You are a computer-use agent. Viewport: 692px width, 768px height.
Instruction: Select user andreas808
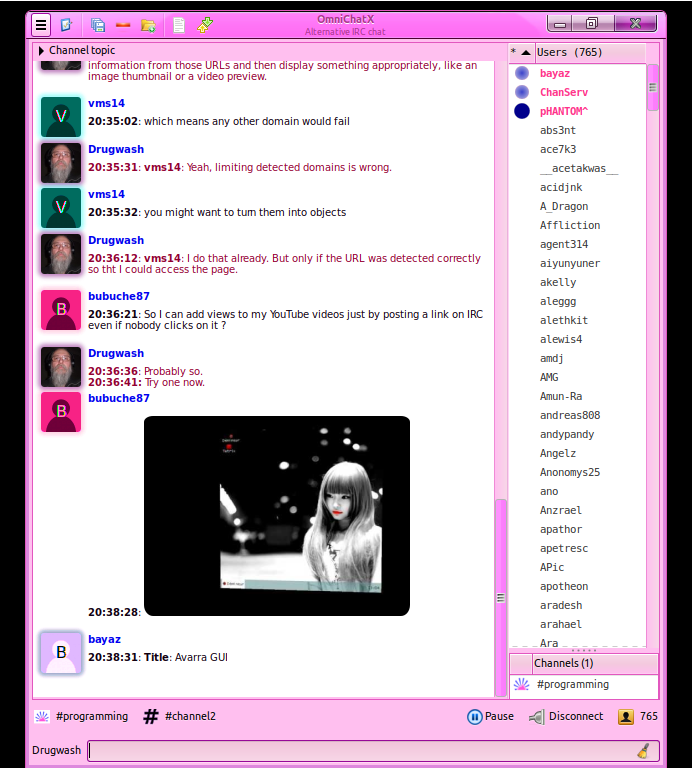[x=570, y=415]
